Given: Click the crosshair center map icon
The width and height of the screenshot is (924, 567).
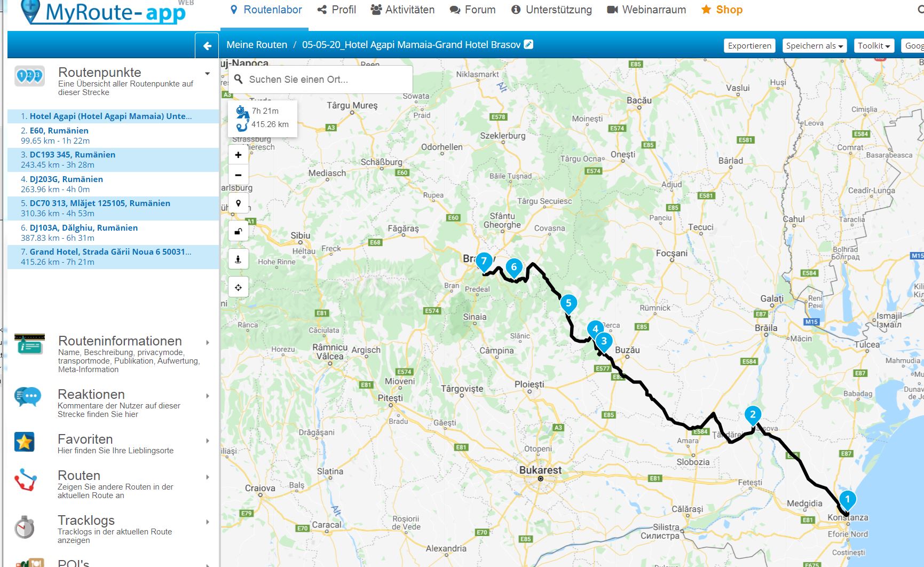Looking at the screenshot, I should tap(238, 287).
